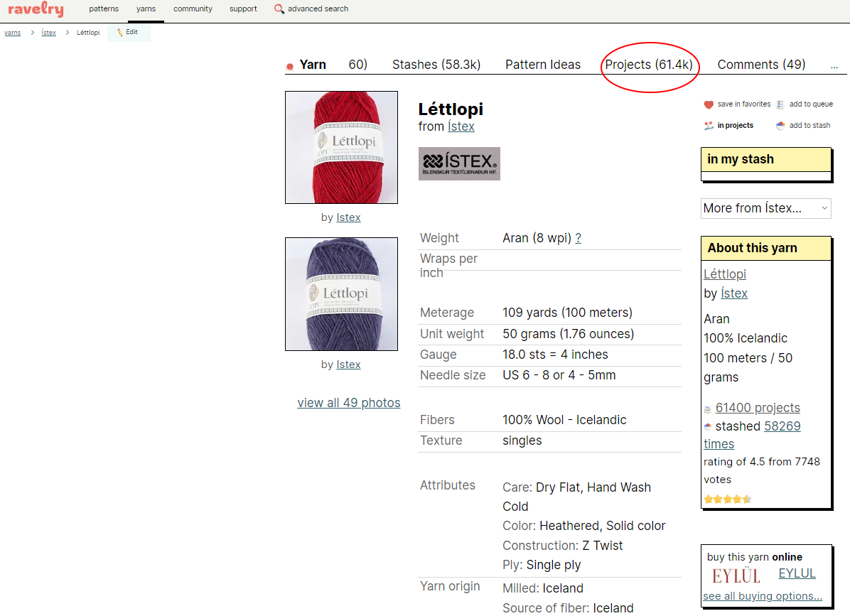Click the purple Léttlopi yarn thumbnail
Viewport: 850px width, 616px height.
pos(342,294)
